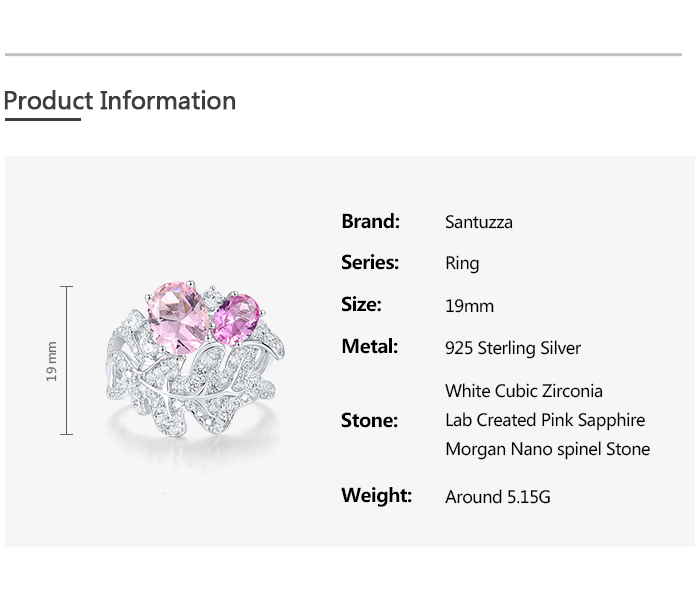Click the Brand: label
The image size is (700, 607).
click(x=370, y=221)
